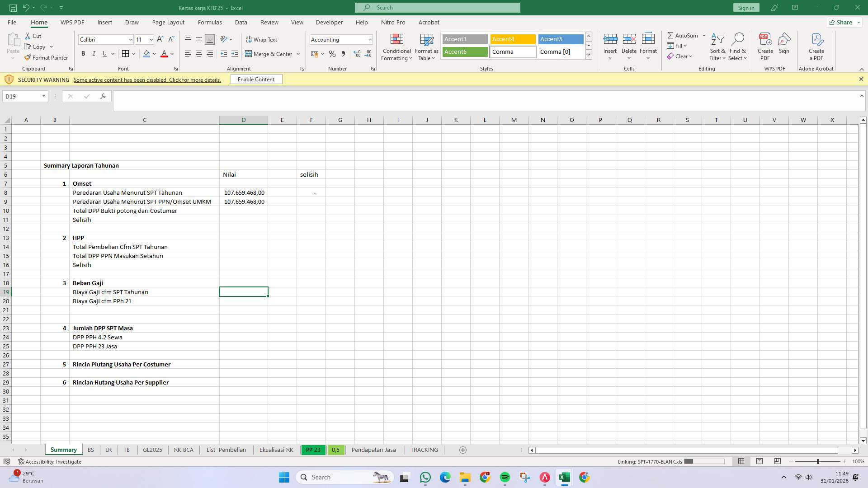
Task: Open the Font size dropdown
Action: point(151,40)
